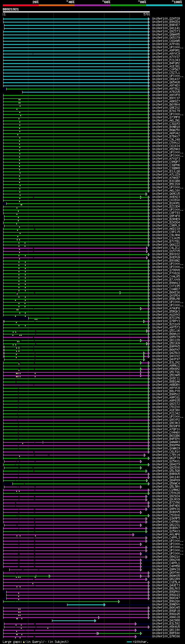Select hit label UniRef100_Q4Z980
Viewport: 185px width, 644px height.
coord(166,621)
